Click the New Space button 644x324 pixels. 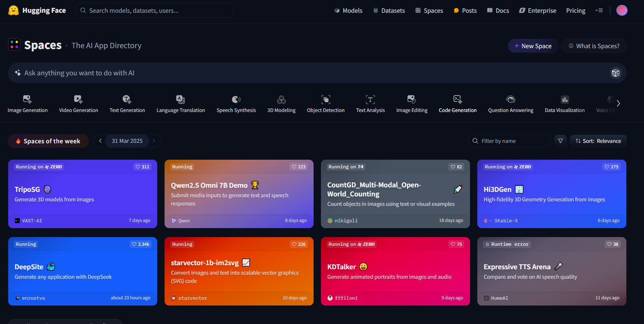[x=533, y=46]
